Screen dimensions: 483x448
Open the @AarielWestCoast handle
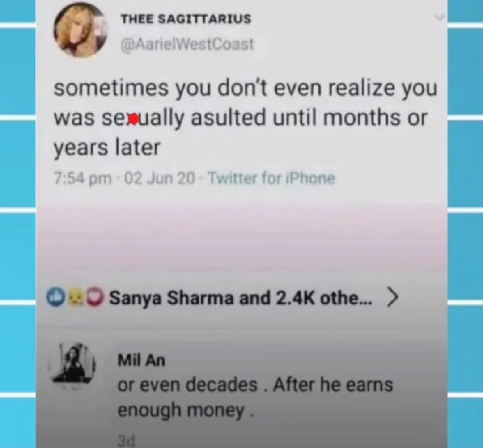(187, 44)
